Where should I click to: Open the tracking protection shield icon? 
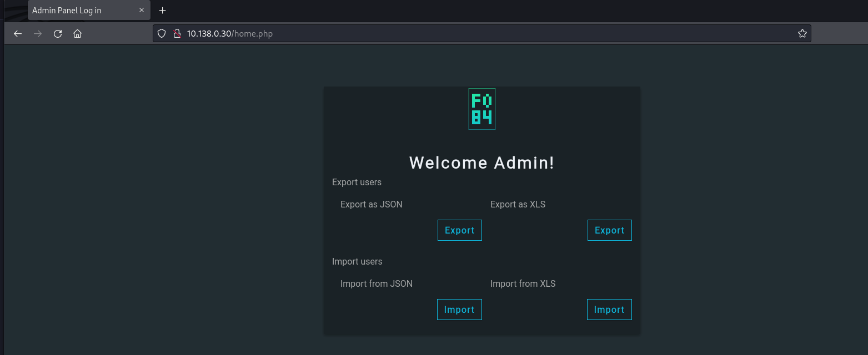162,34
